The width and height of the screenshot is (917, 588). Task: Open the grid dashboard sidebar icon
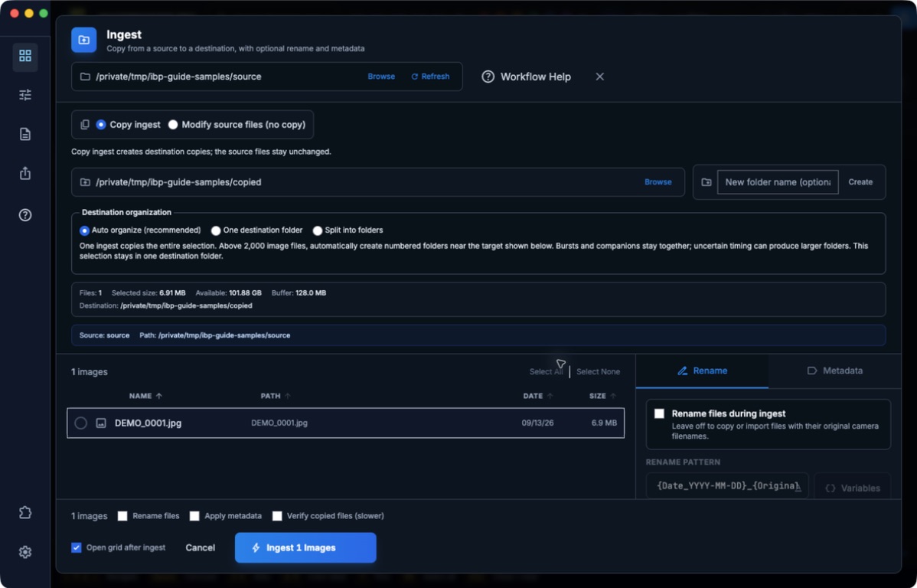pos(25,56)
